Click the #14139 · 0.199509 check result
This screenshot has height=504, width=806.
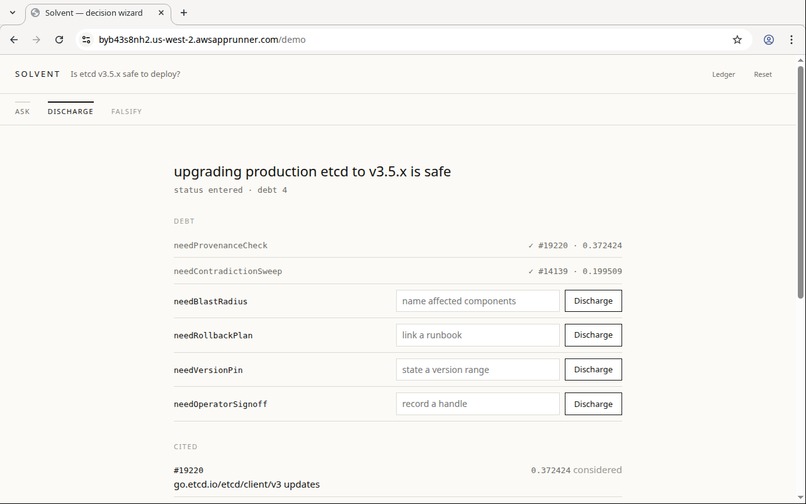coord(575,271)
